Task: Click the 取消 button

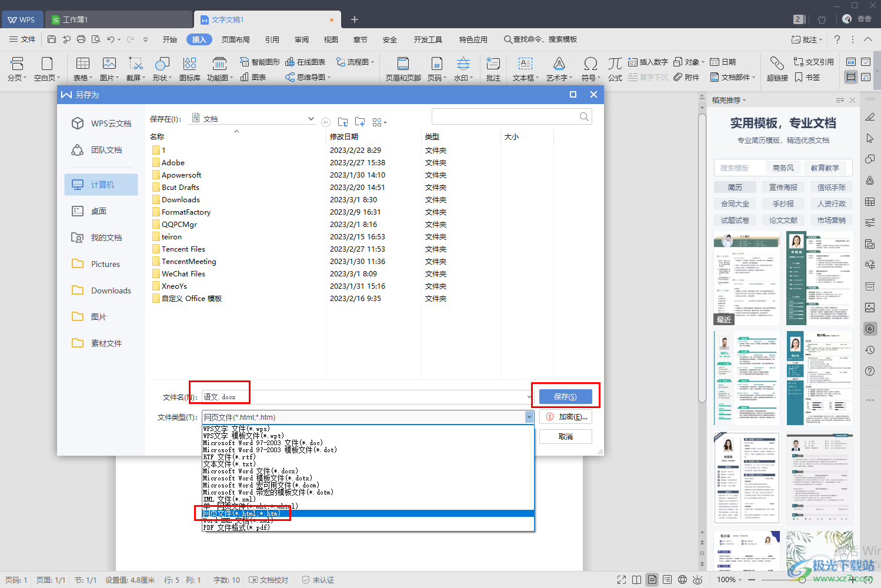Action: 565,437
